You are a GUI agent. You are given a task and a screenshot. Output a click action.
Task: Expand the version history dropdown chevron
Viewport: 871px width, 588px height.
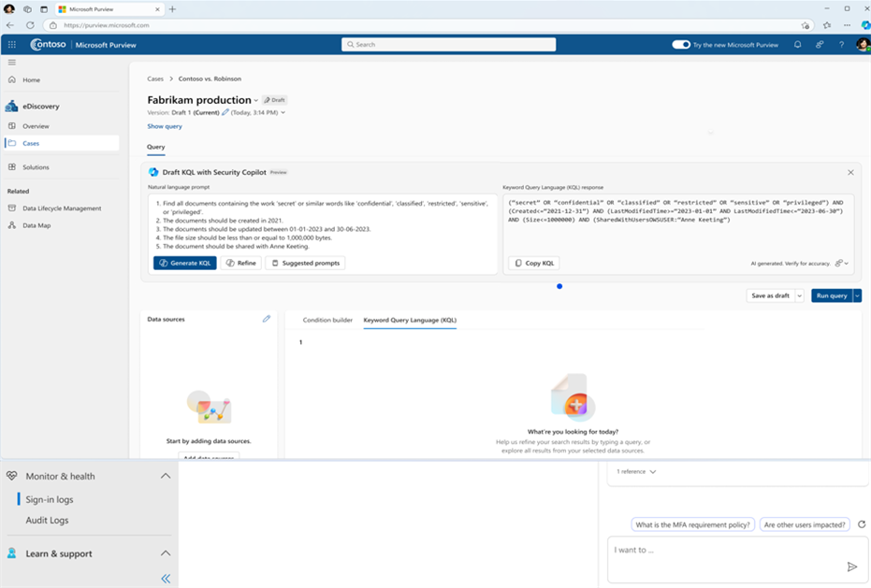[x=283, y=113]
